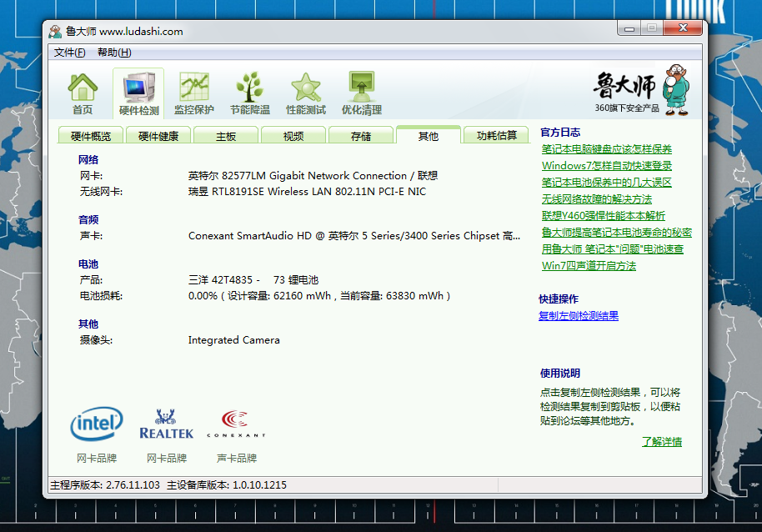Open the 帮助(H) menu
The height and width of the screenshot is (532, 762).
point(114,53)
